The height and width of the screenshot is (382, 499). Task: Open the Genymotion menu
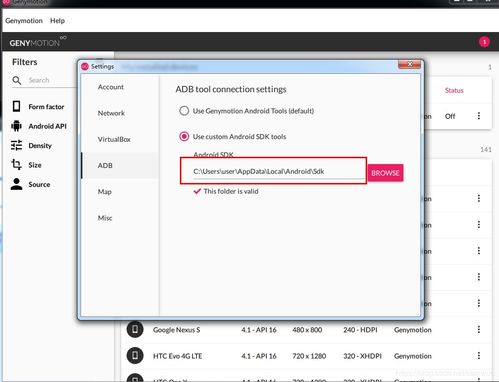click(x=24, y=21)
